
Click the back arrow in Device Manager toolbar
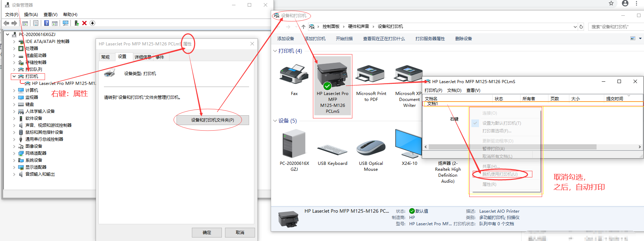(6, 23)
